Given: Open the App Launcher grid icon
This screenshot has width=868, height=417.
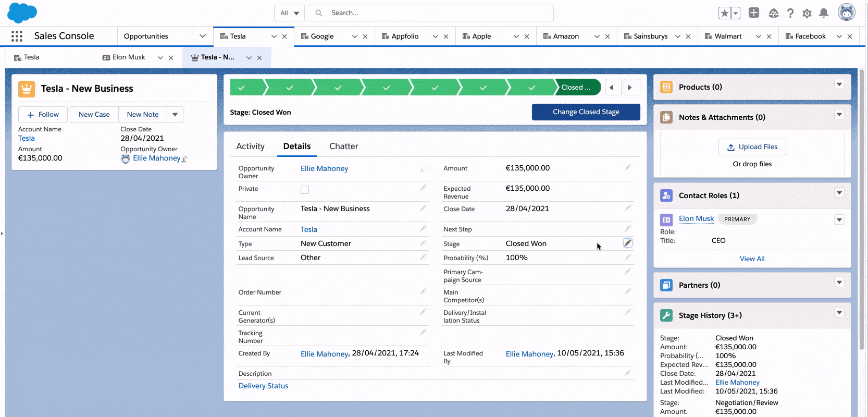Looking at the screenshot, I should tap(17, 36).
